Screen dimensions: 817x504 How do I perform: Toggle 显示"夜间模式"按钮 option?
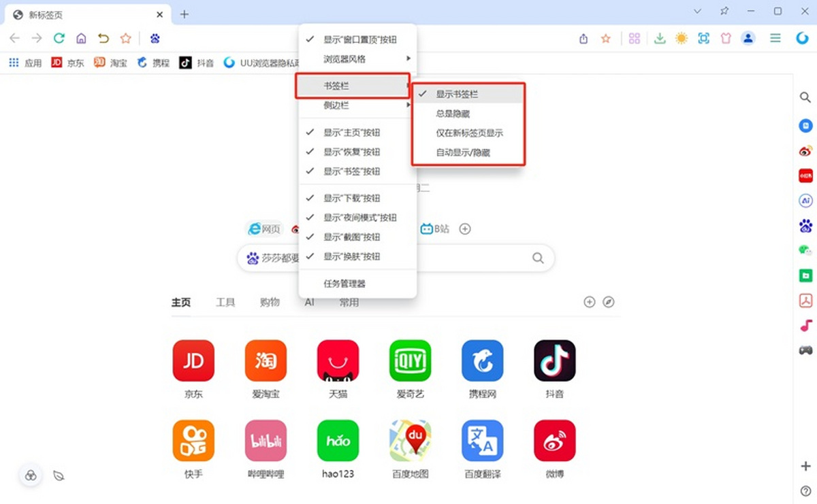[357, 218]
